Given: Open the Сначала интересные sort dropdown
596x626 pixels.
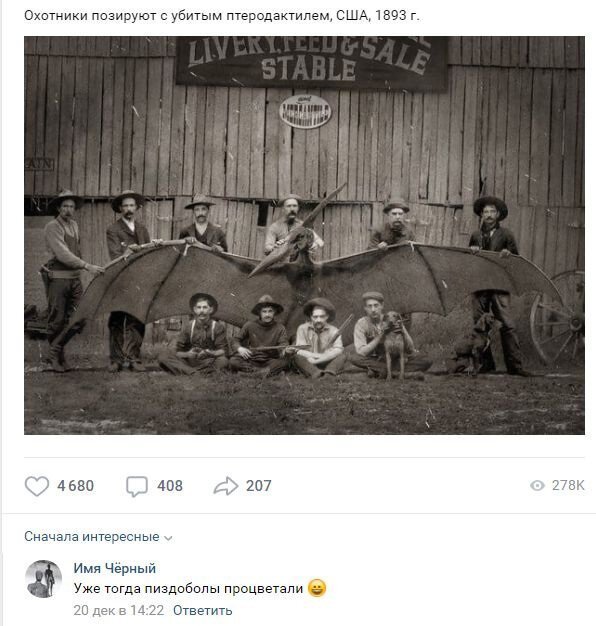Looking at the screenshot, I should point(98,537).
